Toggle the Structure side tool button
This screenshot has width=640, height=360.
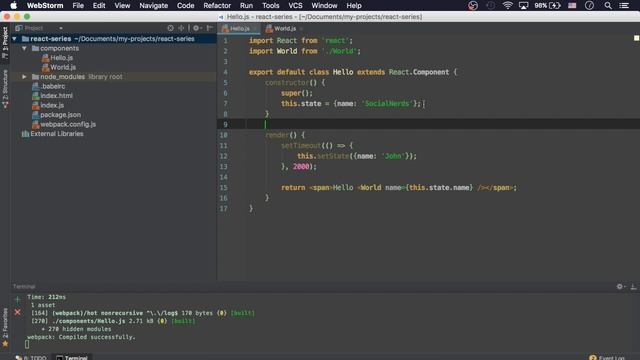pos(5,88)
